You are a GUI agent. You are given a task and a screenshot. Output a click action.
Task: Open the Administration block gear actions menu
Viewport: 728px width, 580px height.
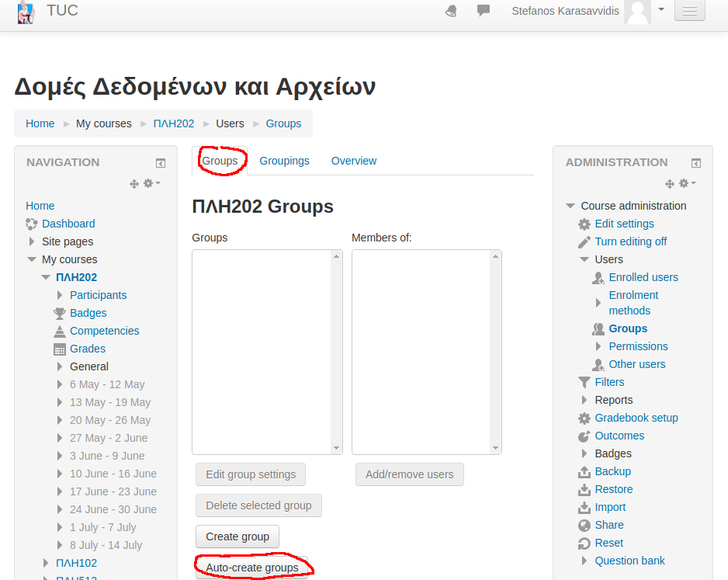click(x=686, y=183)
